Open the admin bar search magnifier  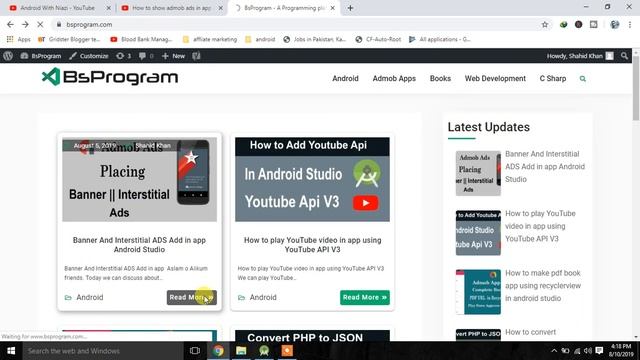coord(624,56)
